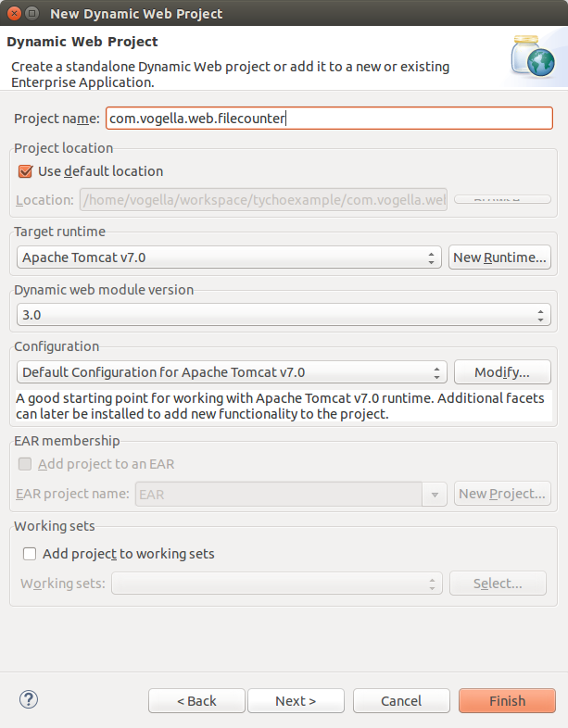This screenshot has width=568, height=728.
Task: Click the Location path field
Action: click(263, 200)
